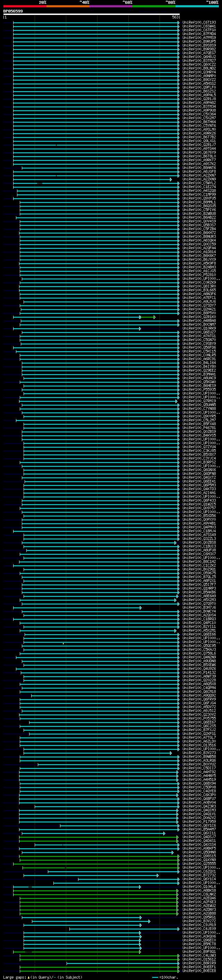Click the UniRef100_P55935 label
This screenshot has height=980, width=222.
pyautogui.click(x=199, y=389)
